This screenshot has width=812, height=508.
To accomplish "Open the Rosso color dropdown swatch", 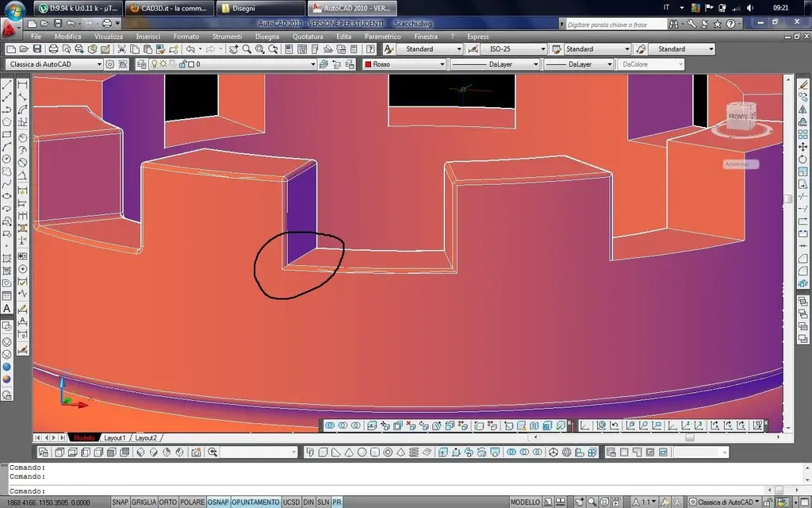I will (404, 64).
